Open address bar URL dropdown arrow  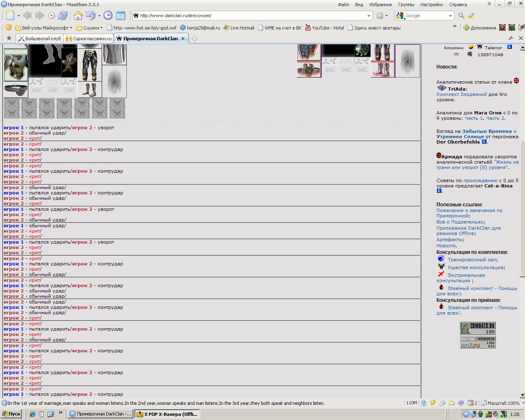coord(369,16)
